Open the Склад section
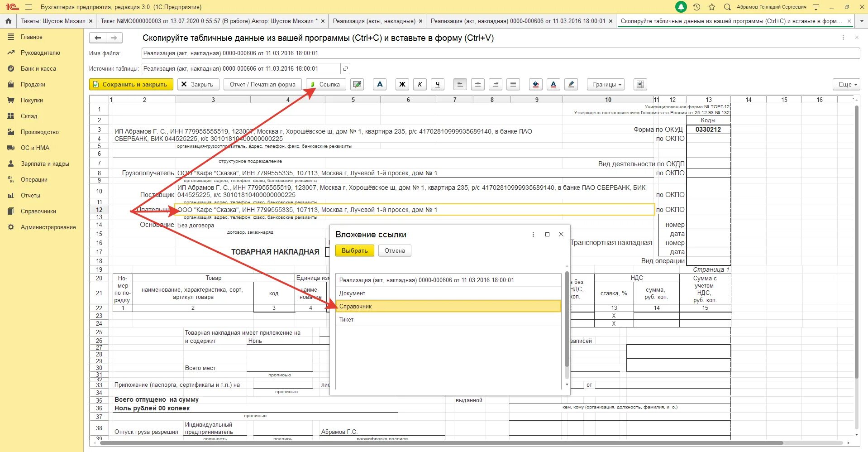This screenshot has width=868, height=452. 29,116
